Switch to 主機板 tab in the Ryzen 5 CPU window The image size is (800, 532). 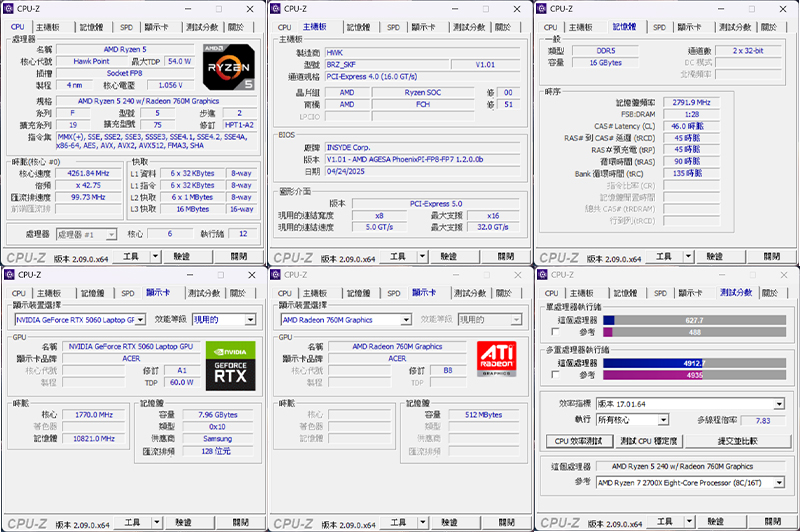(47, 27)
